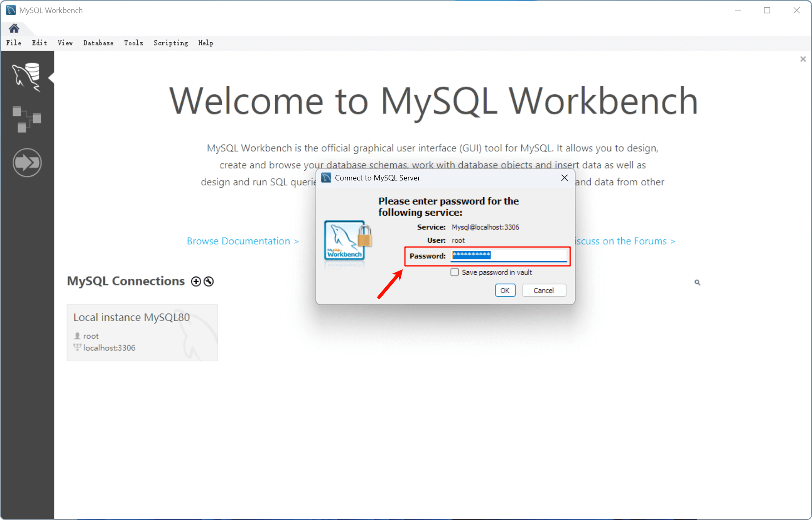Open the Models sidebar icon
The image size is (812, 520).
tap(26, 119)
